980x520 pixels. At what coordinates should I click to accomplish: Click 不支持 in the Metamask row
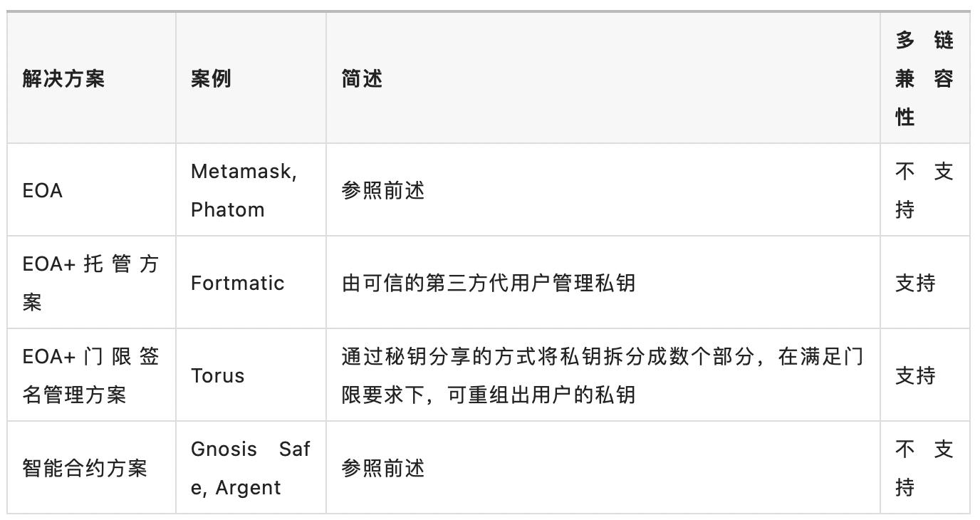[x=924, y=190]
